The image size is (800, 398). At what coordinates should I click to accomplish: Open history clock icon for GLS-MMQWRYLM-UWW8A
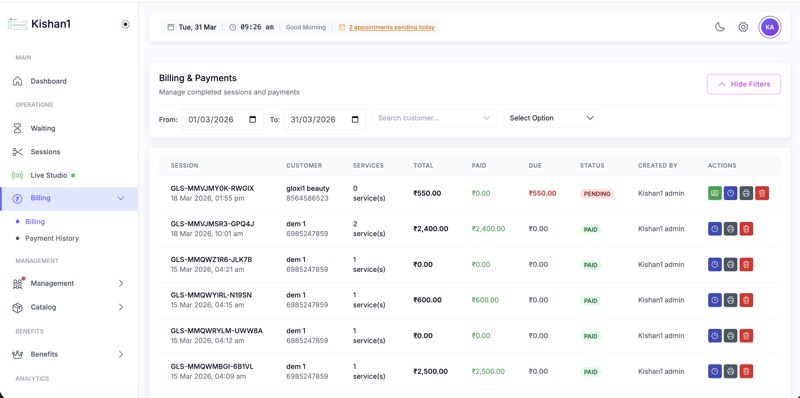tap(715, 336)
